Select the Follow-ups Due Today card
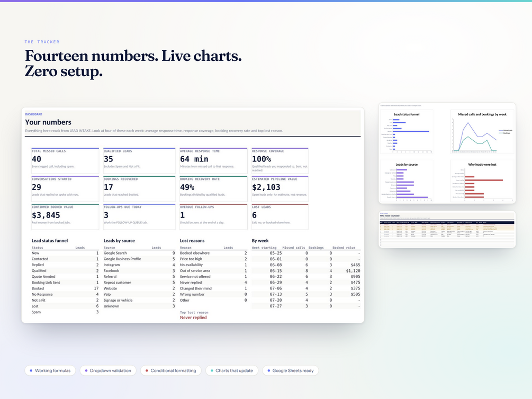 tap(139, 217)
